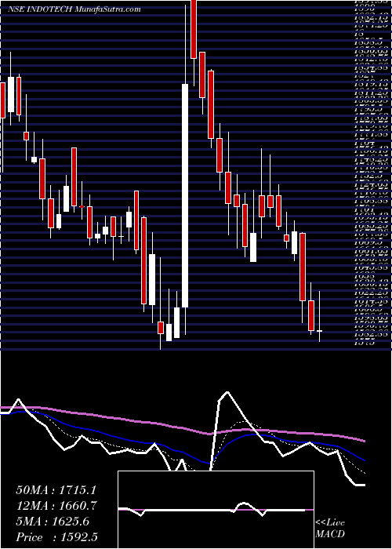
Task: Click the peak of the white moving-average line
Action: 227,392
